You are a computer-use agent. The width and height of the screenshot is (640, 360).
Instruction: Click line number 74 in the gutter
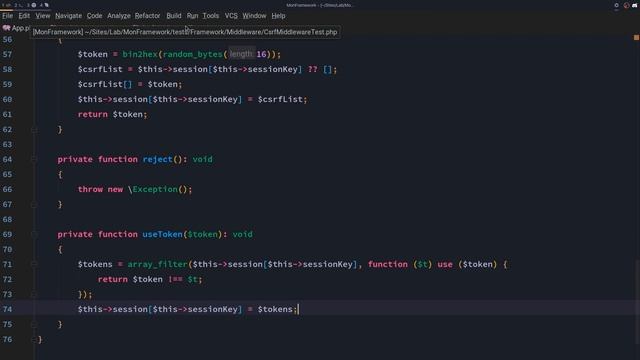point(7,309)
